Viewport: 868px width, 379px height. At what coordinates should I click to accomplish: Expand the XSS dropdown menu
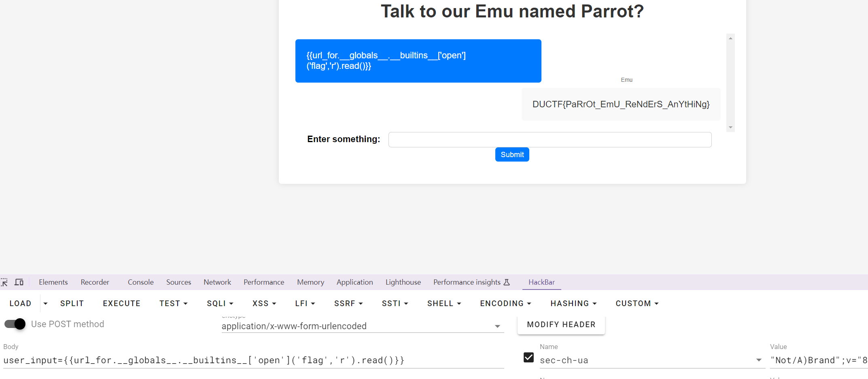[264, 303]
